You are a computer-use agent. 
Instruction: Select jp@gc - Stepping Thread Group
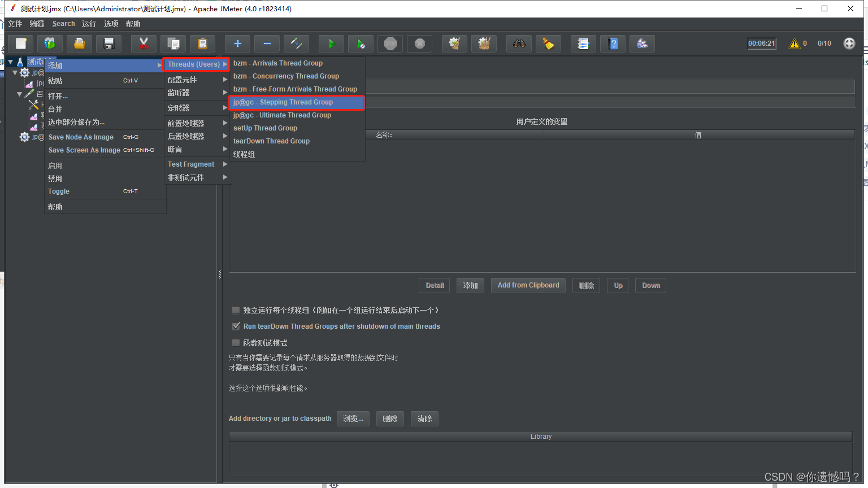pos(297,102)
